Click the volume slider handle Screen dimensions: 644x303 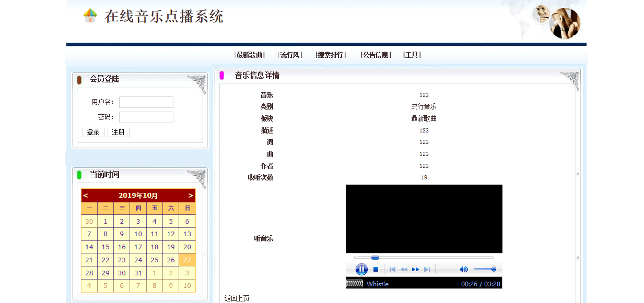[x=494, y=269]
